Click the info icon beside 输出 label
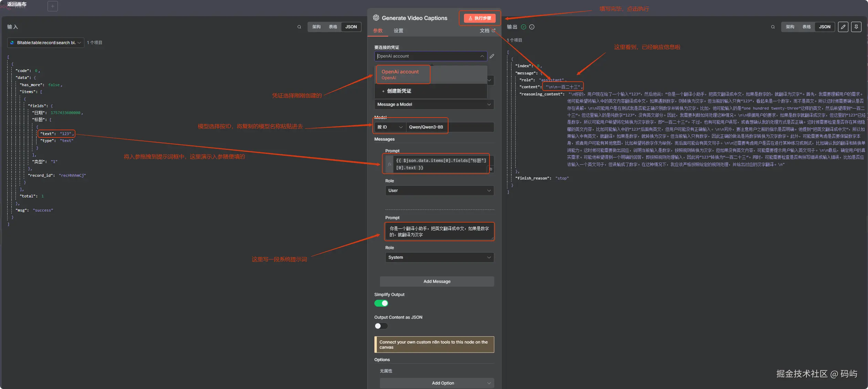868x389 pixels. pos(532,27)
